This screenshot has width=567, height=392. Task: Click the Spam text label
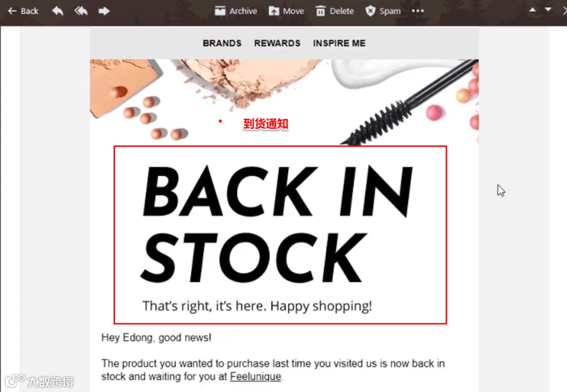(390, 11)
